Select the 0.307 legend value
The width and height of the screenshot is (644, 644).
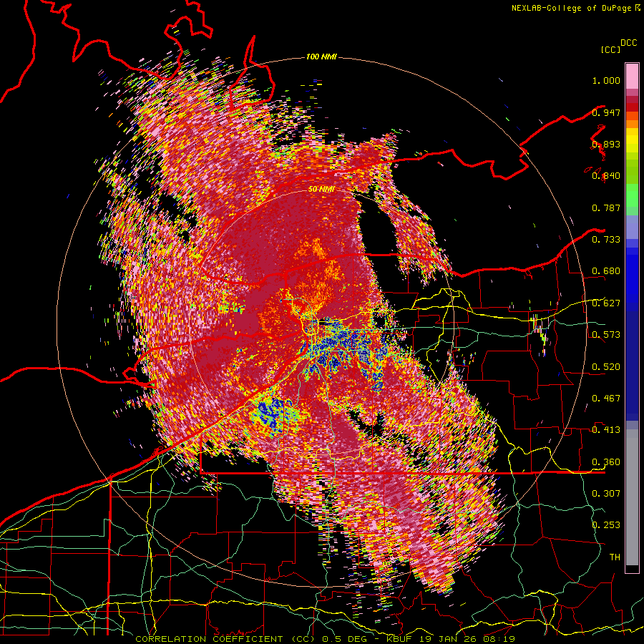click(x=606, y=494)
